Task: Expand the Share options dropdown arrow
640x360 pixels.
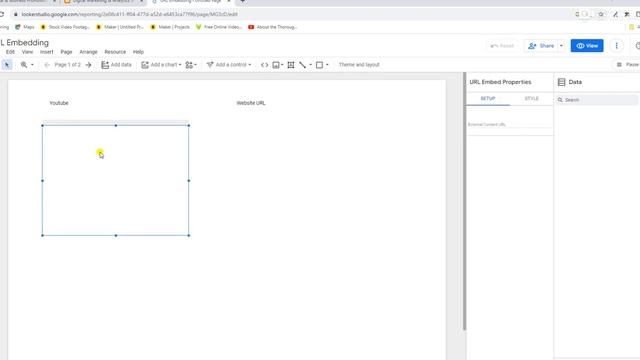Action: [x=561, y=46]
